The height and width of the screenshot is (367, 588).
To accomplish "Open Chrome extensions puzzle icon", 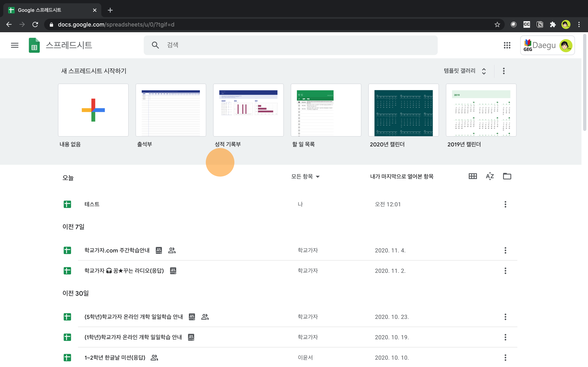I will (x=553, y=24).
